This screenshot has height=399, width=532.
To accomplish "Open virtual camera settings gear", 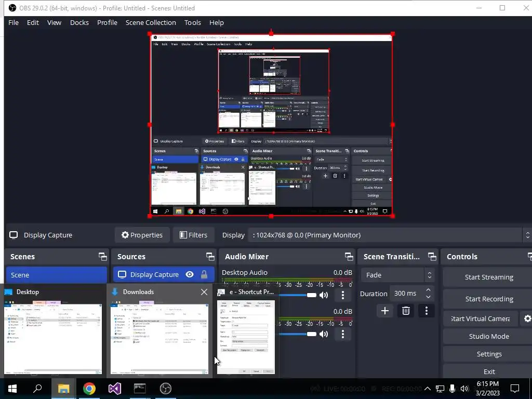I will tap(527, 318).
